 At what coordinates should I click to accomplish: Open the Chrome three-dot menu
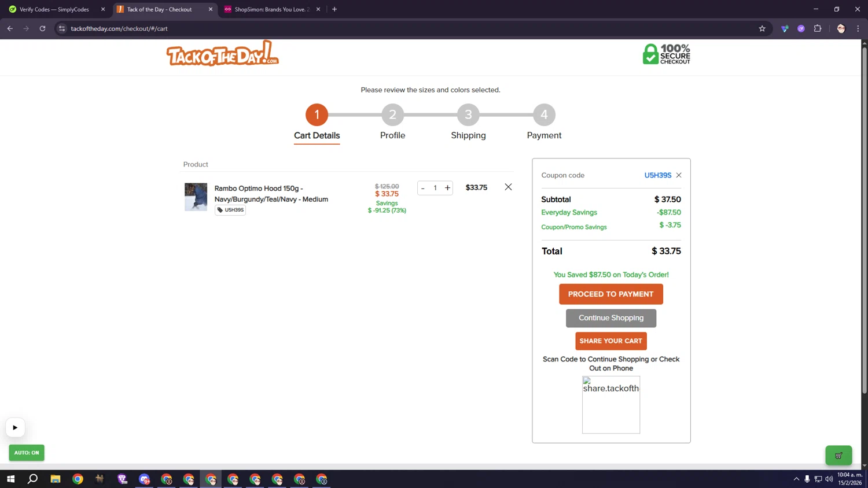pyautogui.click(x=858, y=28)
